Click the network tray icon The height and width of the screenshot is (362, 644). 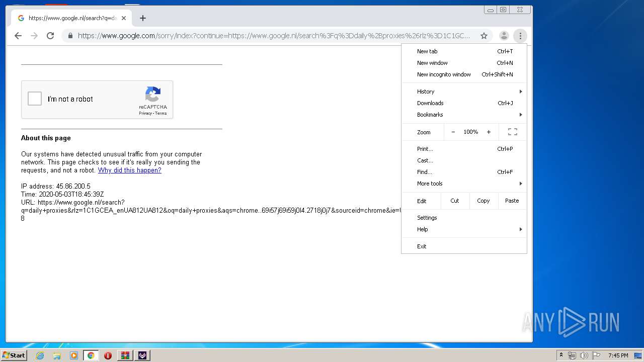(572, 355)
